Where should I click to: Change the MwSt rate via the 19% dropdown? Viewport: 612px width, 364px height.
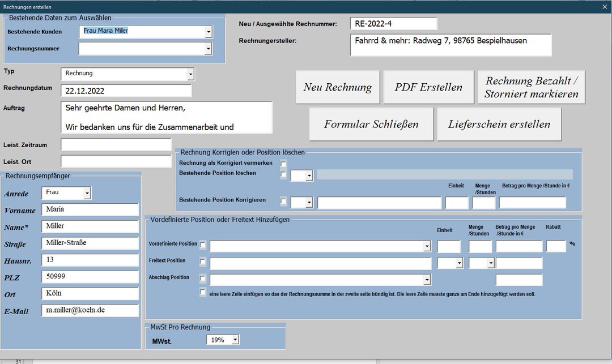click(234, 339)
